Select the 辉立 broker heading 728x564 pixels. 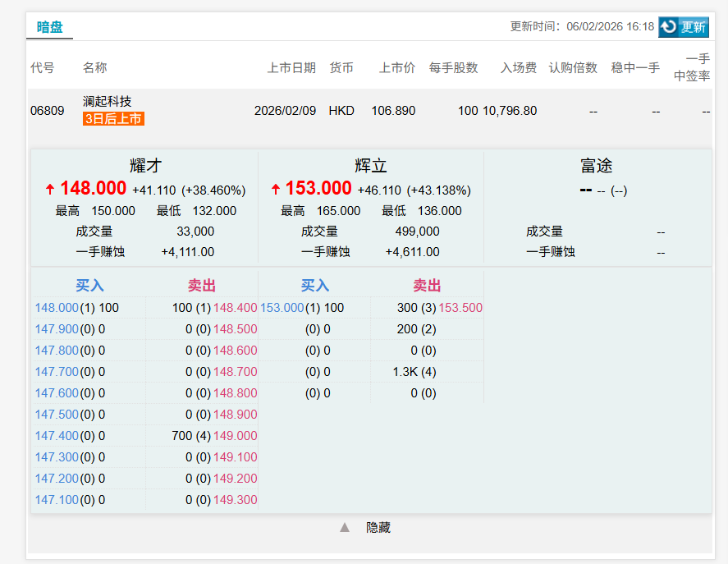click(x=371, y=166)
